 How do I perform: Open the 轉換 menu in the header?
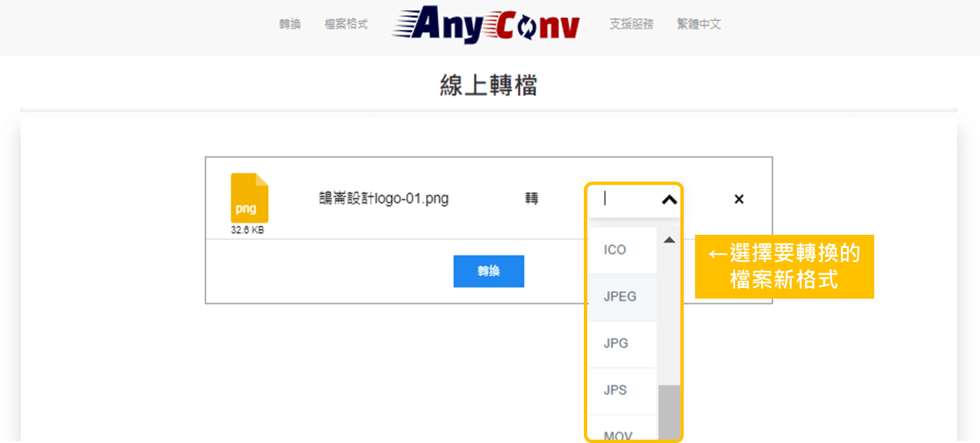click(x=290, y=24)
